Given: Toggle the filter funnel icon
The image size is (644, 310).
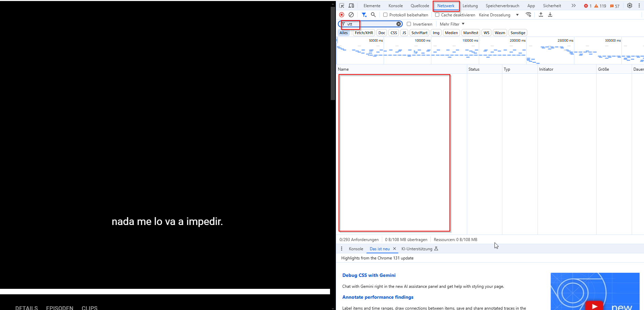Looking at the screenshot, I should click(364, 15).
